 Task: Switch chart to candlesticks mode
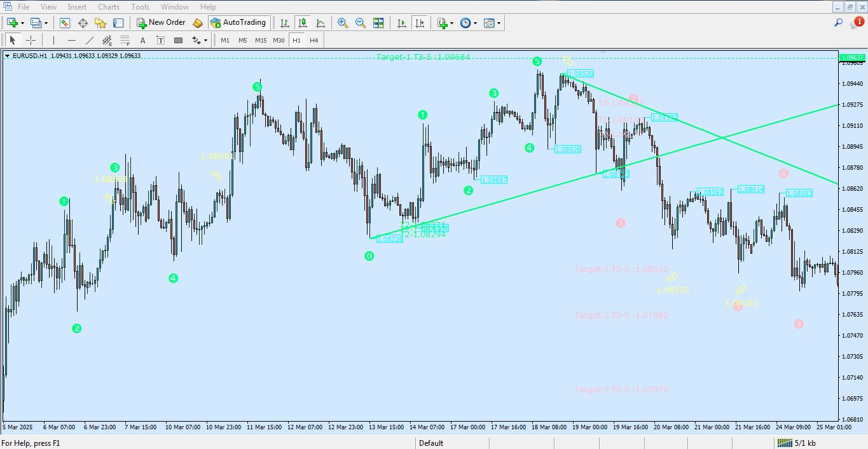[303, 23]
